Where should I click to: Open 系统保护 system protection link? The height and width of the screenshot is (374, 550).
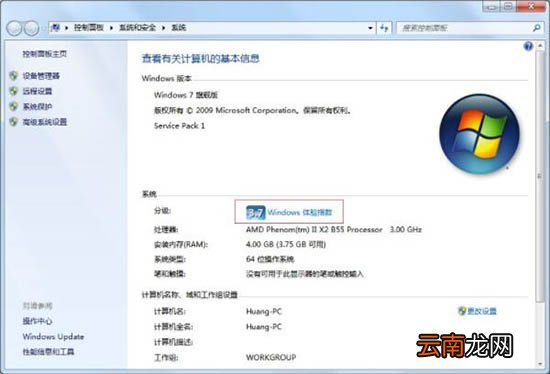click(x=37, y=107)
